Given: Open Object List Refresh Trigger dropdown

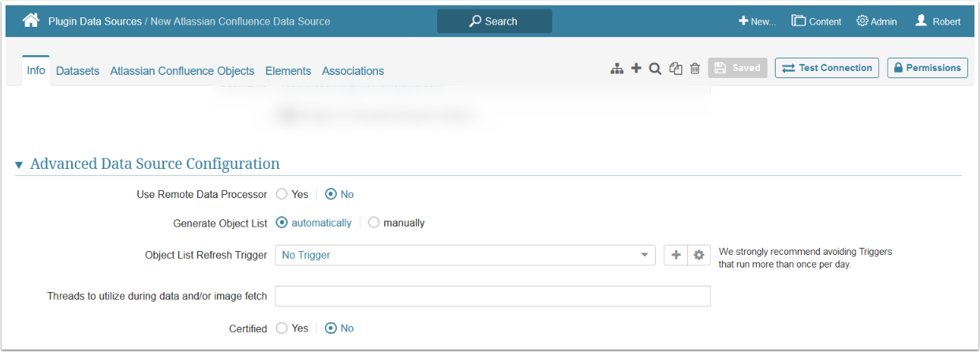Looking at the screenshot, I should click(465, 255).
